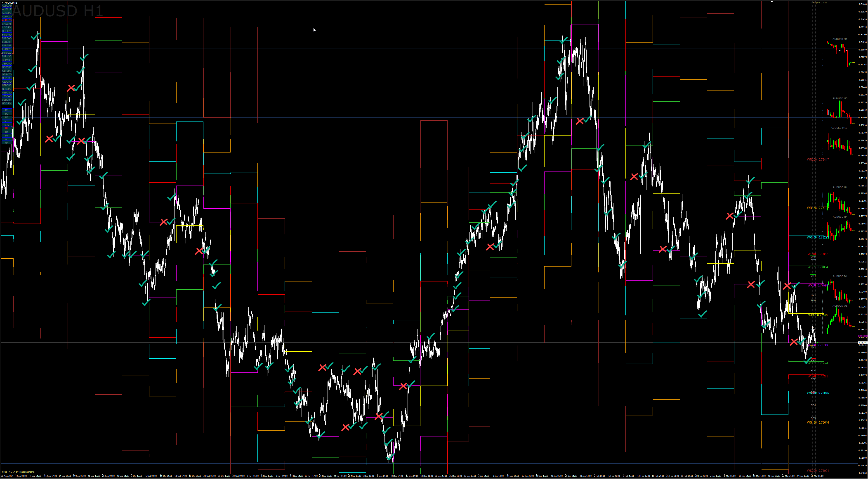Switch chart to EURJPY pair
The height and width of the screenshot is (479, 868).
pos(7,49)
